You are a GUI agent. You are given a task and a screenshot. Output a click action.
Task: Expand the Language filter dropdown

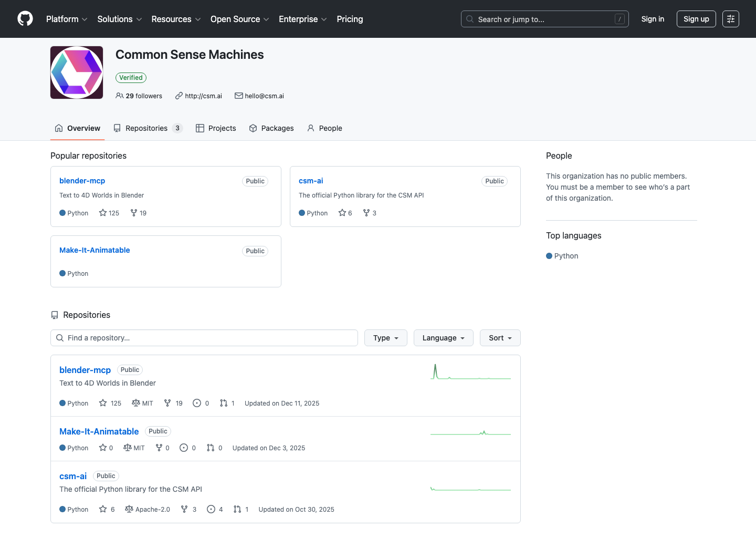[443, 338]
